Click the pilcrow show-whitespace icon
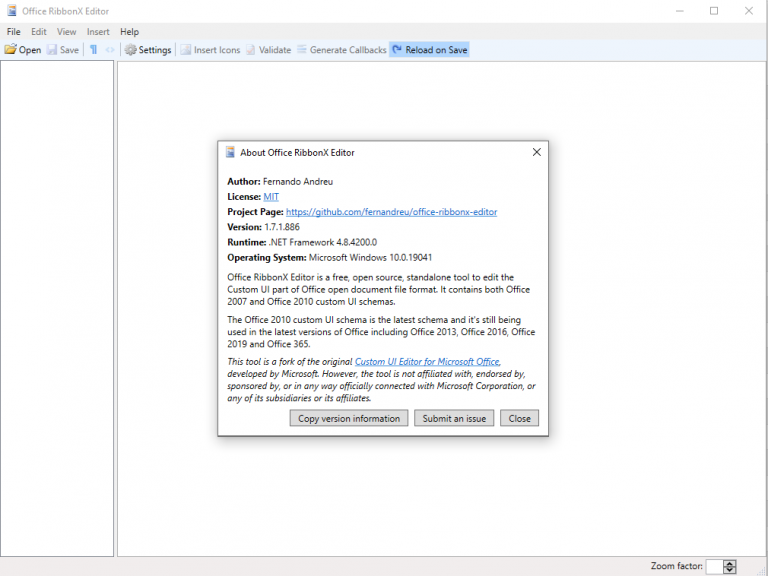 point(93,50)
